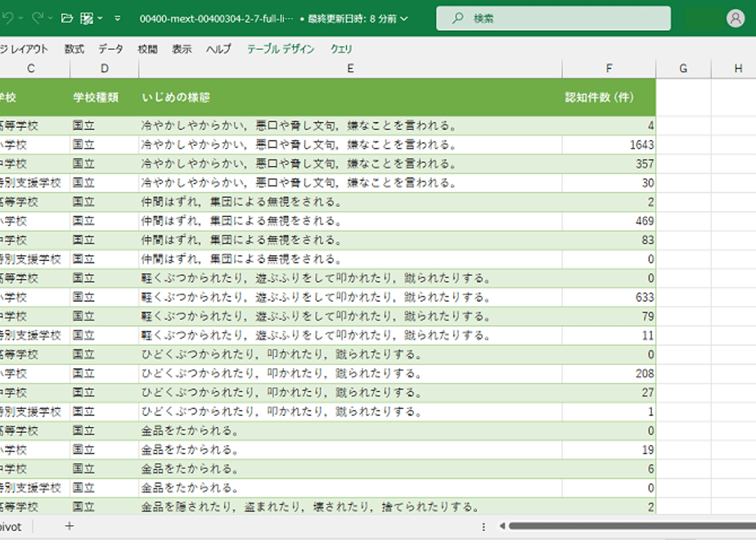Select the cell with value 6
This screenshot has height=540, width=756.
pos(609,469)
